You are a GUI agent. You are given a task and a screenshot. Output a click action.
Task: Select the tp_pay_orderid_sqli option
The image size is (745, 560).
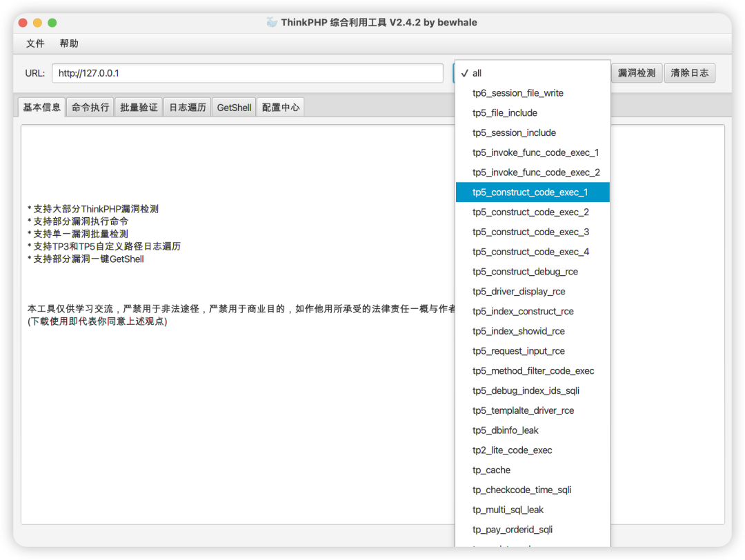(x=533, y=530)
